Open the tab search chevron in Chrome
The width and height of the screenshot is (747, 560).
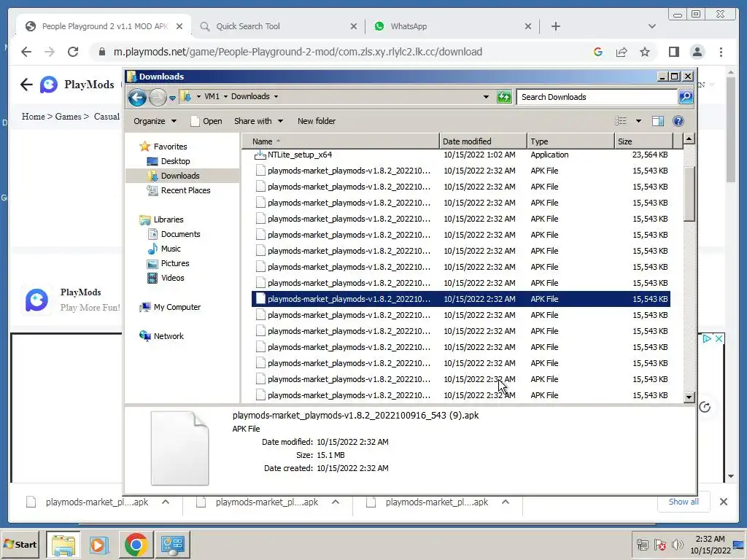[x=652, y=27]
